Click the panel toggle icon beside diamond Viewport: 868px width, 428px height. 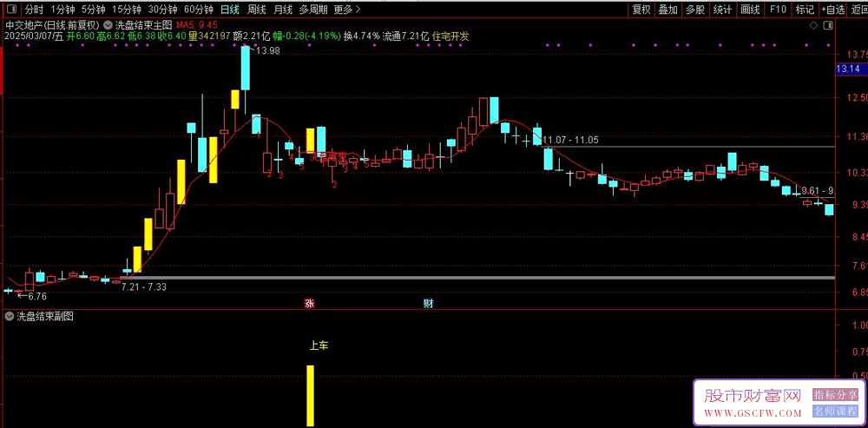[828, 25]
